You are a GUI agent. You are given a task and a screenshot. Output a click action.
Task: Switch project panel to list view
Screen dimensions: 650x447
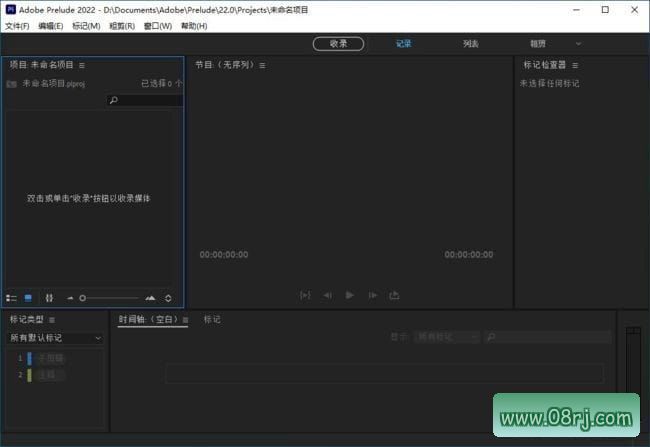[11, 298]
